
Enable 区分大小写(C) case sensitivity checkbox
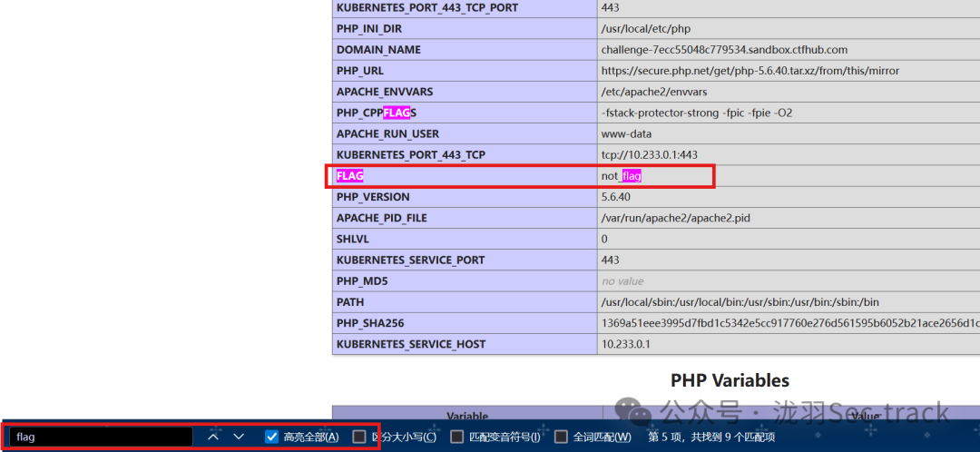tap(358, 437)
